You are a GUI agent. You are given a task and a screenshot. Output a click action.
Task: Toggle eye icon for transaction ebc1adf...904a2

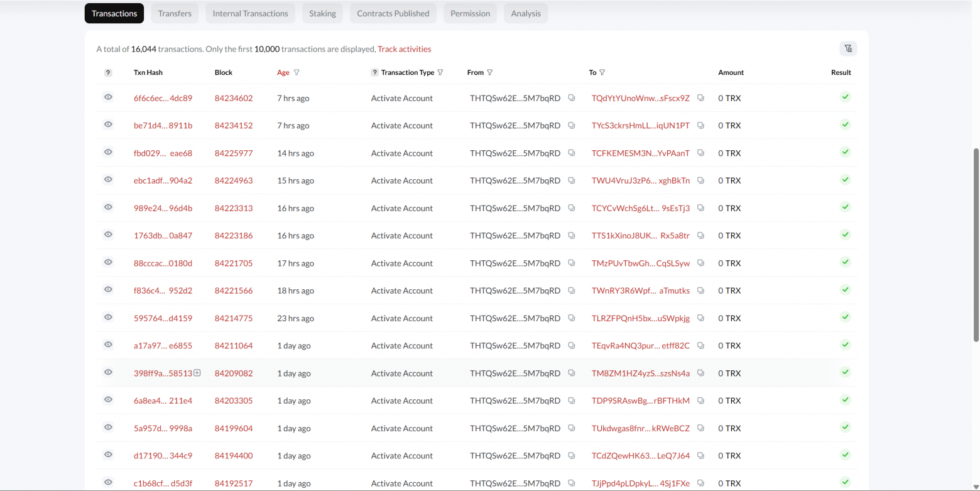coord(108,180)
